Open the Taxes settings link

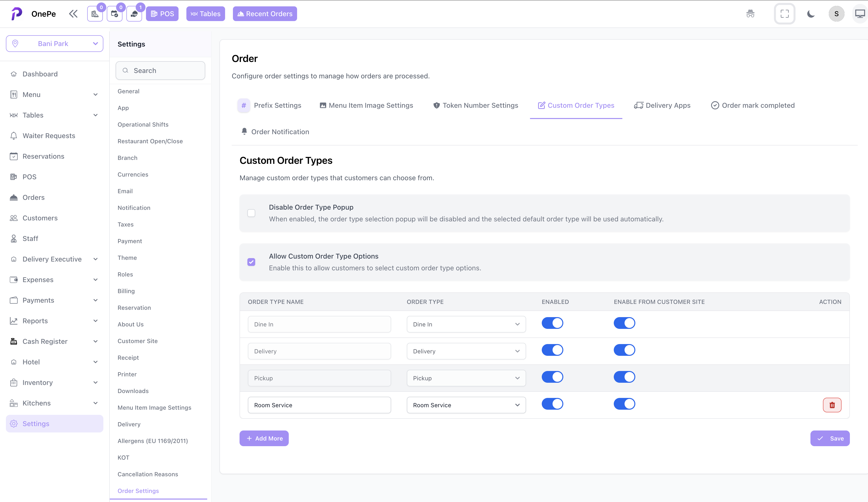coord(125,225)
